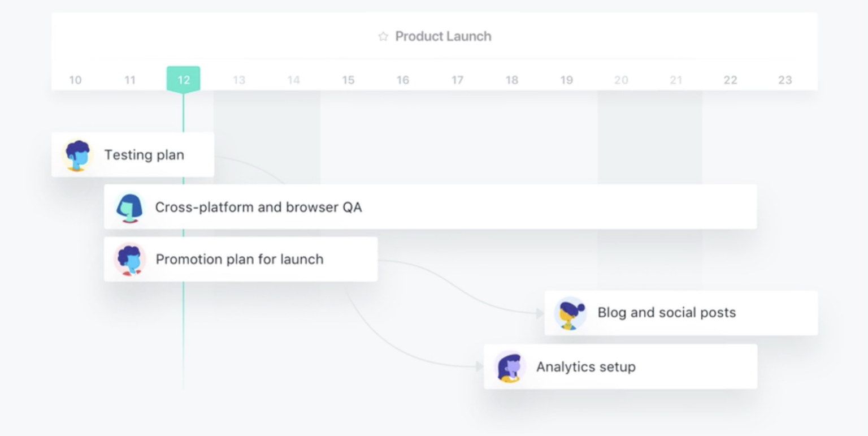868x436 pixels.
Task: Open the Cross-platform and browser QA task
Action: 430,207
